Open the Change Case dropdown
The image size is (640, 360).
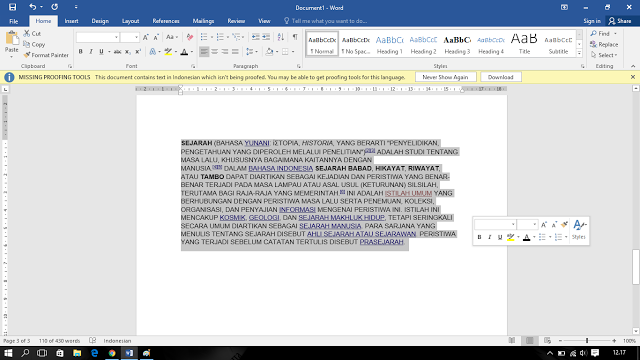click(x=172, y=37)
